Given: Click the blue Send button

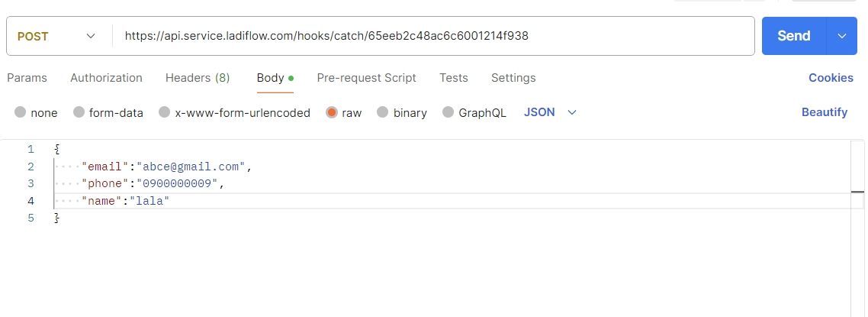Looking at the screenshot, I should tap(793, 36).
